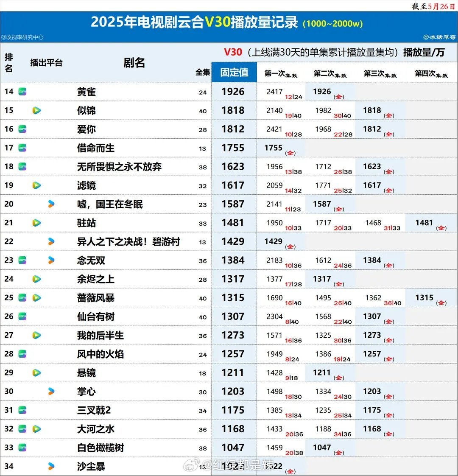The image size is (458, 476).
Task: Select the iQiyi icon in the 念无双 row
Action: pos(22,260)
